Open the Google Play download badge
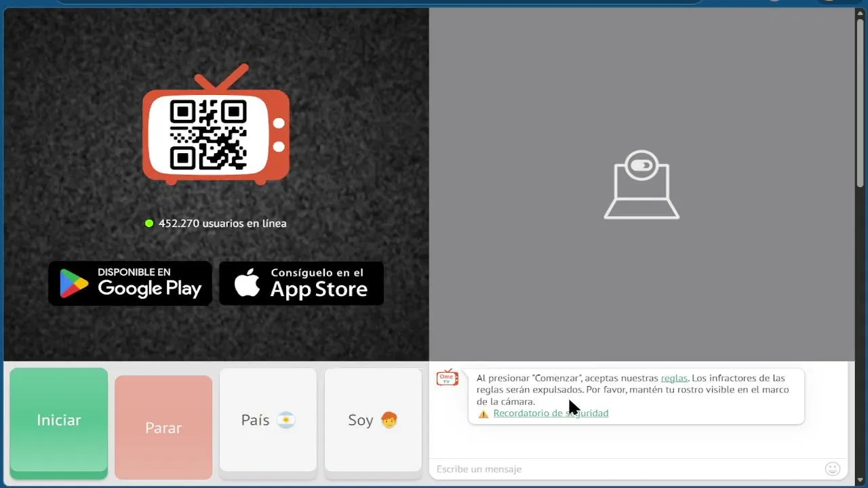 click(130, 283)
